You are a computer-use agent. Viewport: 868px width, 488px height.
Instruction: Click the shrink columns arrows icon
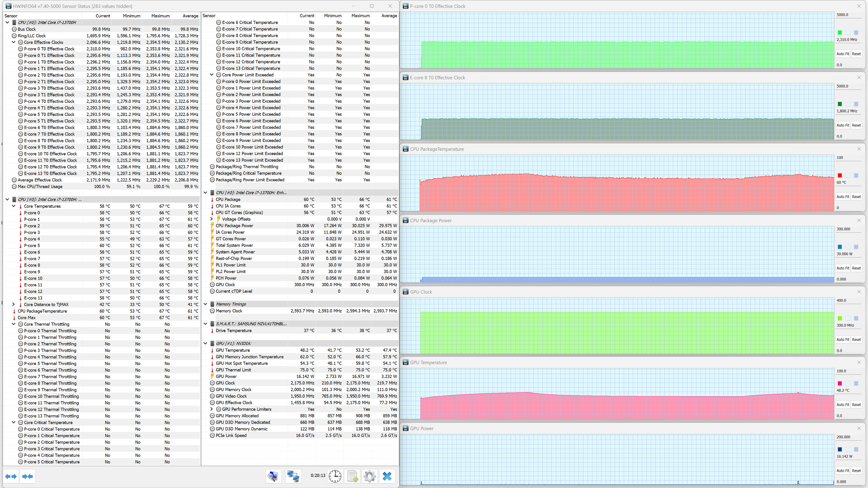[x=27, y=476]
